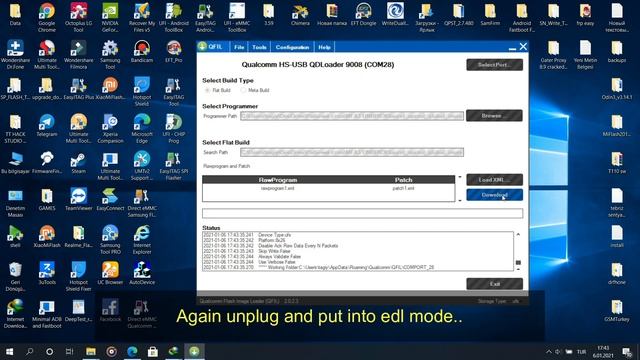This screenshot has height=360, width=640.
Task: Open the Octoplus LG Tool desktop icon
Action: (78, 16)
